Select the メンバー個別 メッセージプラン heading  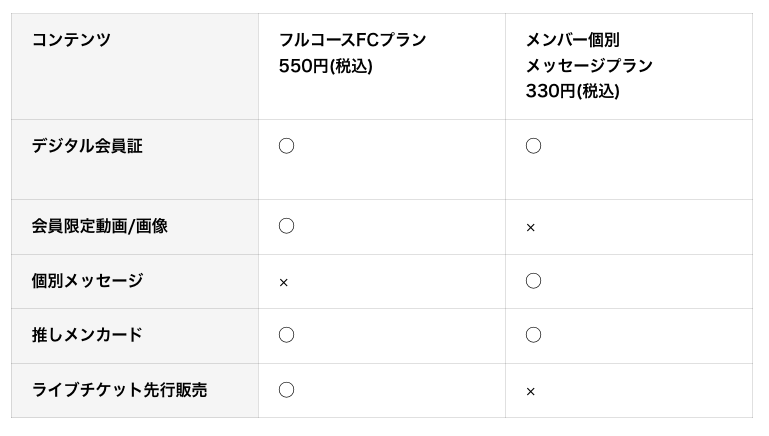coord(589,53)
